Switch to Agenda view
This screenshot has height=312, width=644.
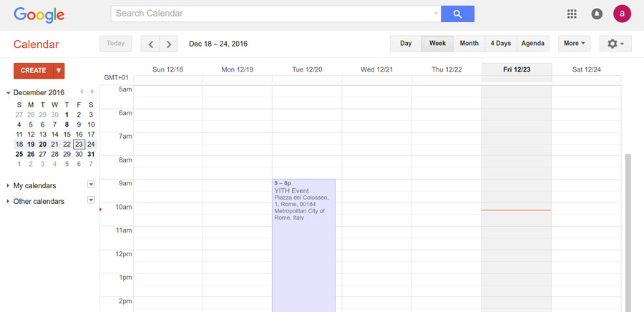[x=532, y=44]
